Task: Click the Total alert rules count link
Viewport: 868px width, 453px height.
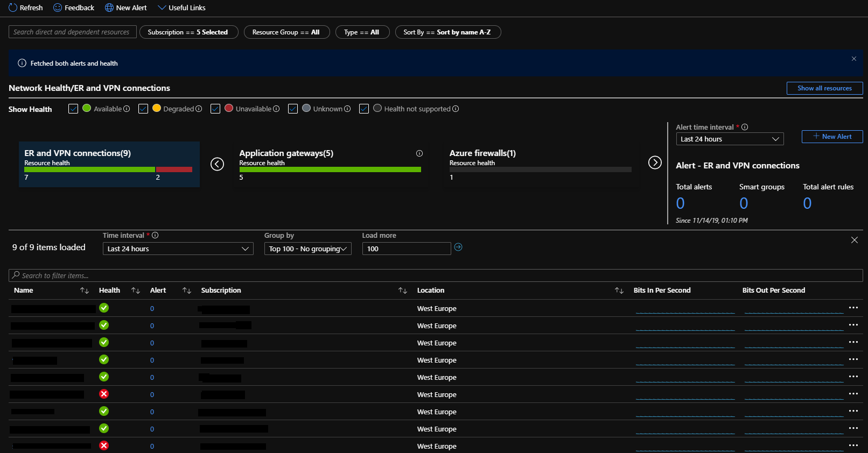Action: click(807, 203)
